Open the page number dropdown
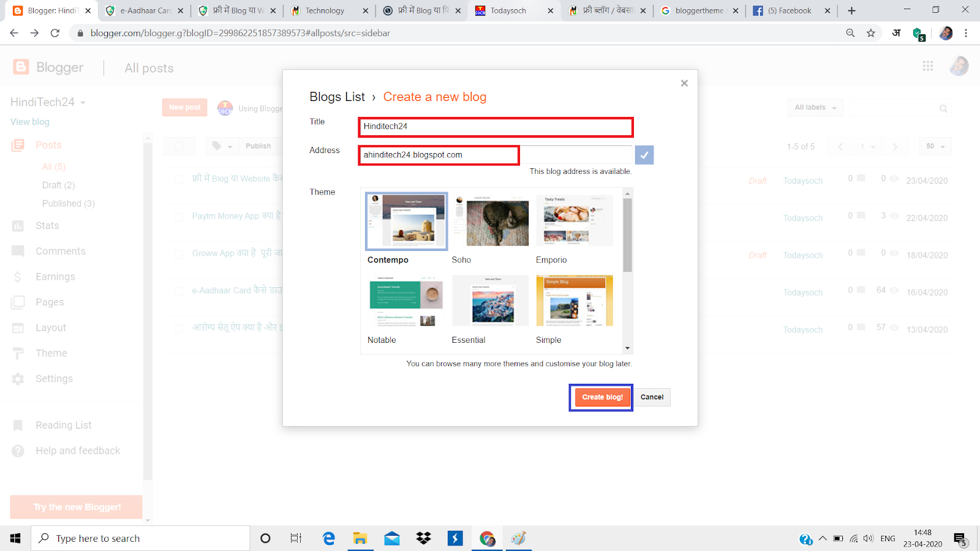The image size is (980, 551). 868,146
